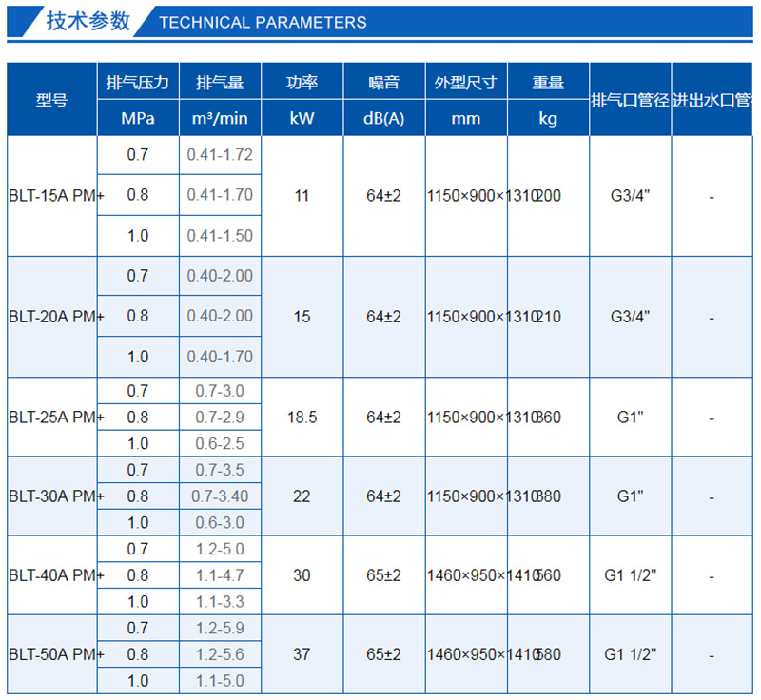
Task: Click G3/4" outlet for BLT-20A
Action: coord(630,317)
